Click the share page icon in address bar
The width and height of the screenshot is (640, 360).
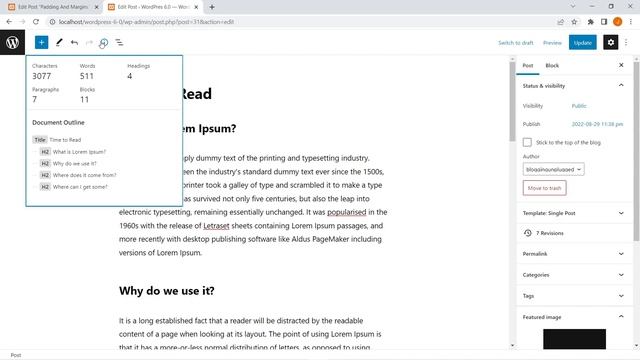coord(560,22)
